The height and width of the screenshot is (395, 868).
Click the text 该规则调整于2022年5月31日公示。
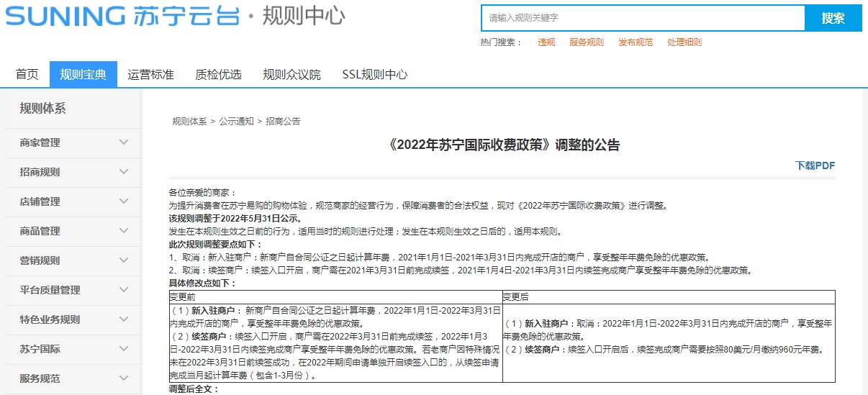pos(236,219)
